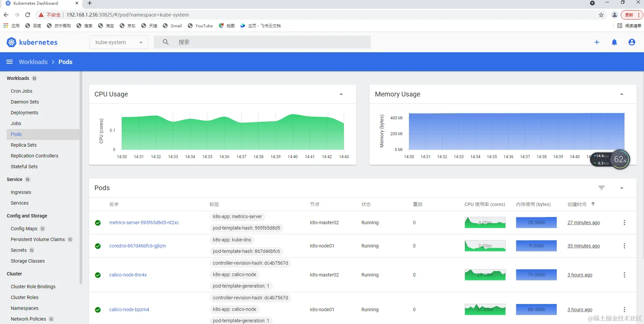
Task: Bookmark this page with star icon
Action: click(601, 15)
